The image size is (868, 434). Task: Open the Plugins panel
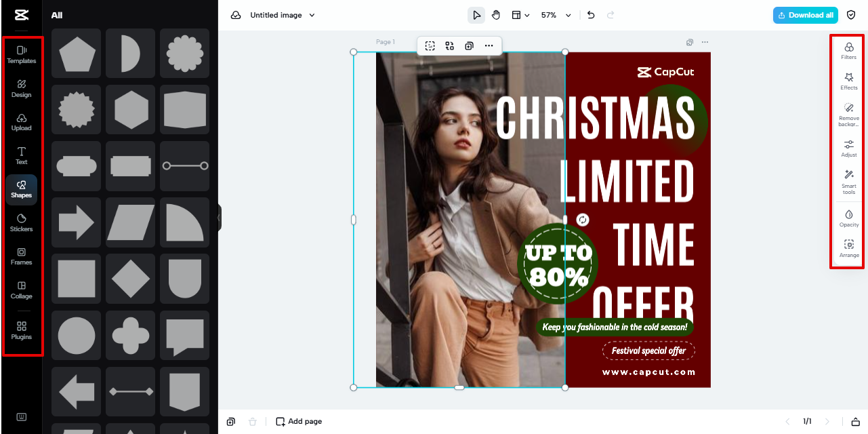pos(22,331)
